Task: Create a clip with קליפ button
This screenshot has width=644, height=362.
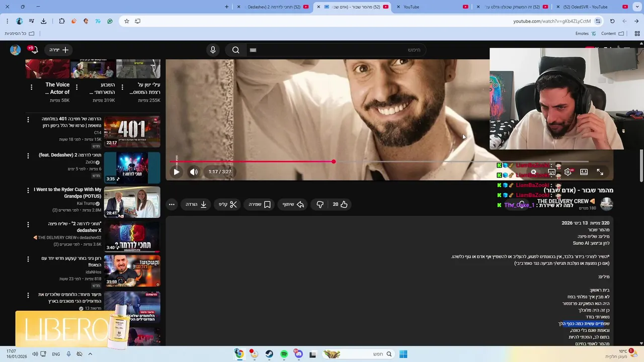Action: pyautogui.click(x=228, y=205)
